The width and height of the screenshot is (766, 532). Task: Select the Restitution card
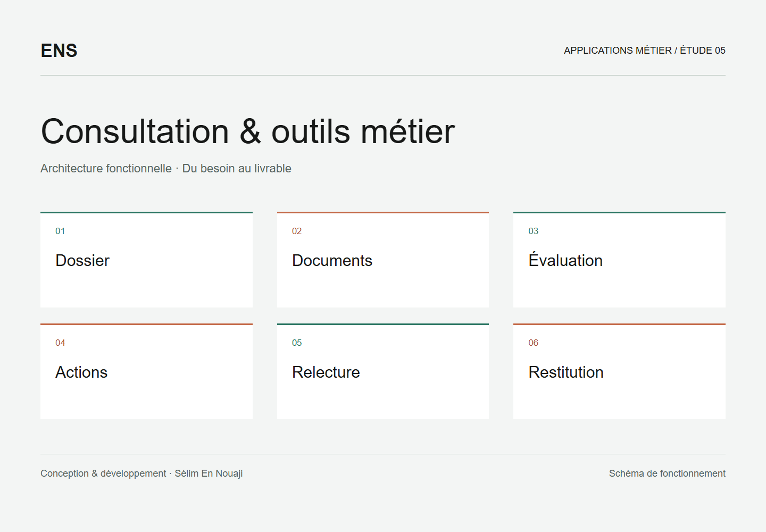(x=619, y=371)
